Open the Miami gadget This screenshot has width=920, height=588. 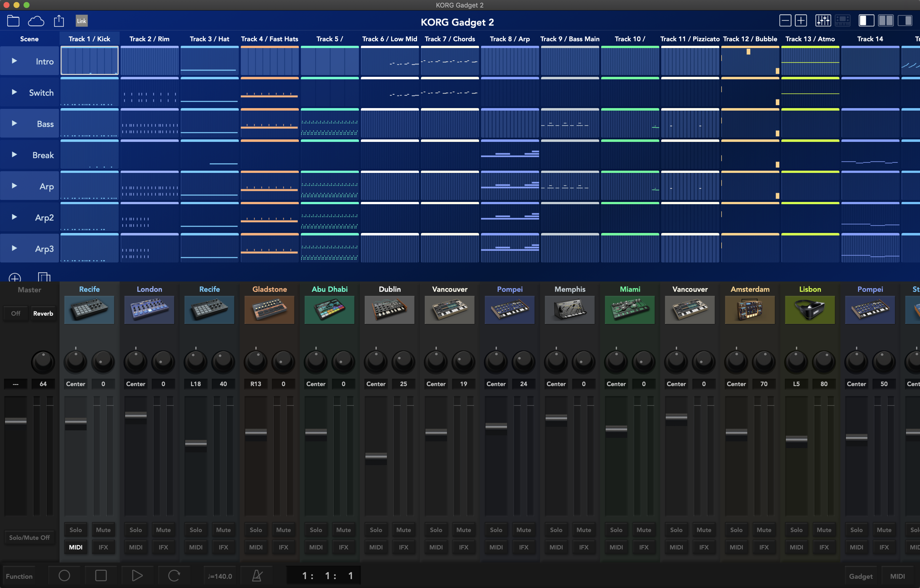pos(630,310)
